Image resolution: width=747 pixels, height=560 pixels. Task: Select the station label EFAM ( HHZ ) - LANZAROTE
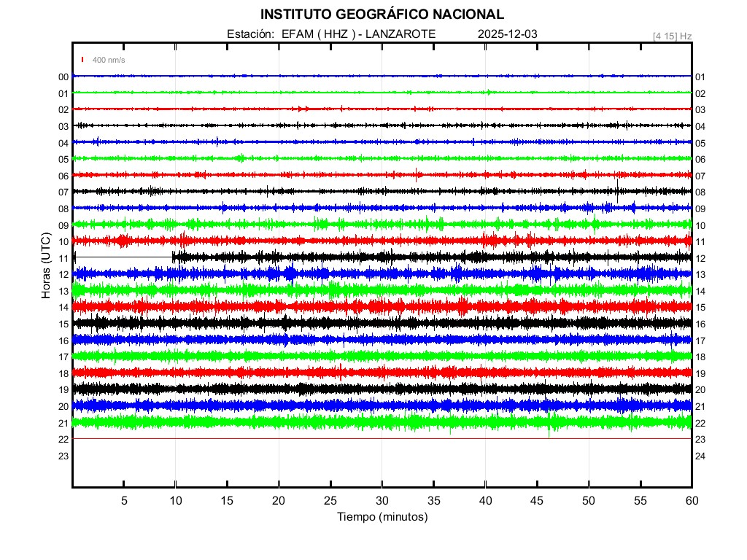(x=331, y=34)
